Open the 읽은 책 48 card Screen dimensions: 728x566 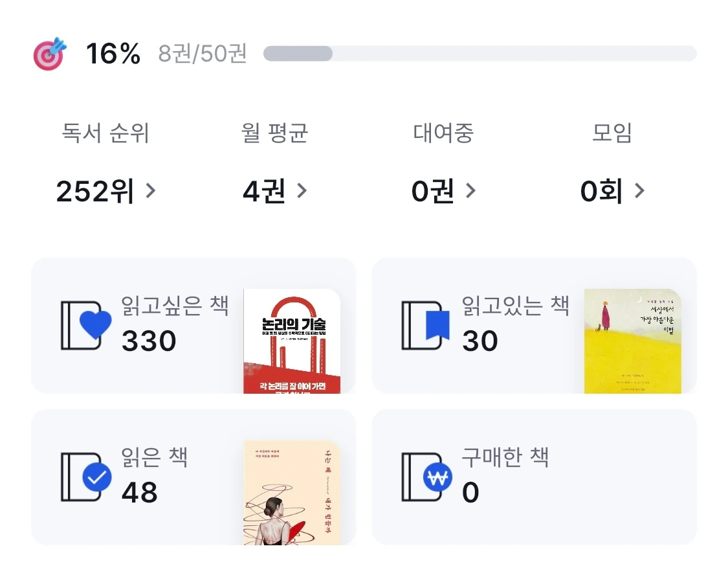click(193, 477)
